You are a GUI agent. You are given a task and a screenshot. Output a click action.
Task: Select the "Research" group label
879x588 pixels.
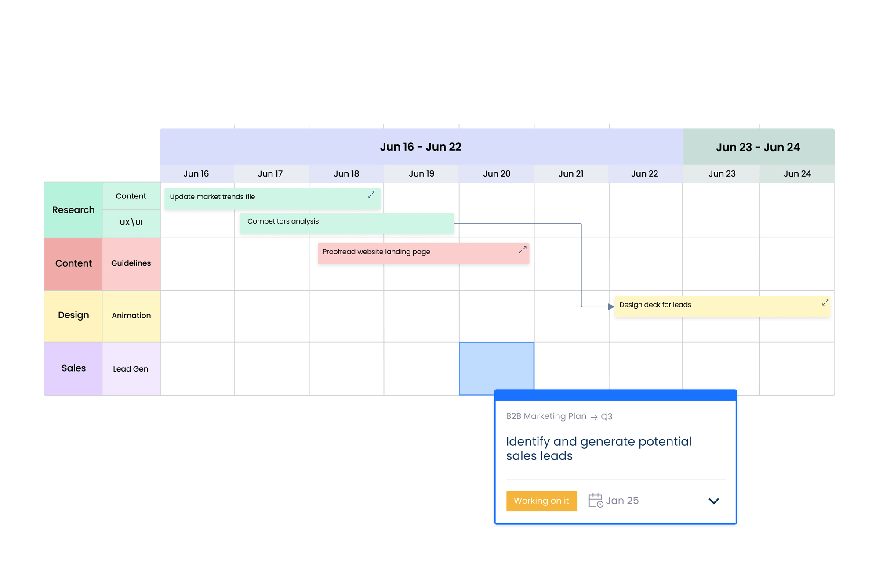(x=73, y=209)
